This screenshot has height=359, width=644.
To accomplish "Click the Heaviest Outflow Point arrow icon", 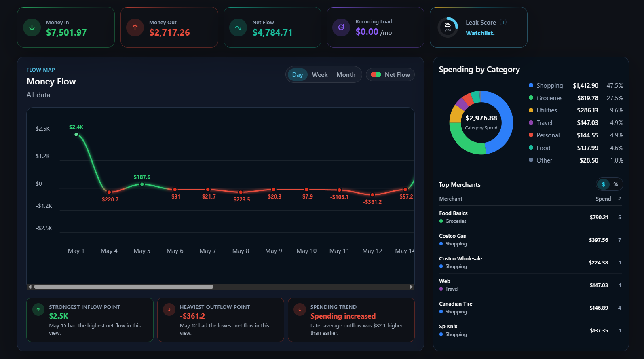I will [169, 310].
